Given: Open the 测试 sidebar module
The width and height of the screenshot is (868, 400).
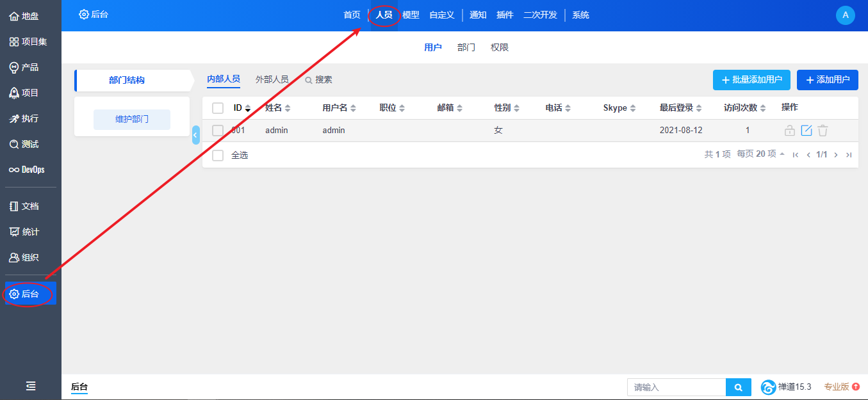Looking at the screenshot, I should tap(24, 144).
